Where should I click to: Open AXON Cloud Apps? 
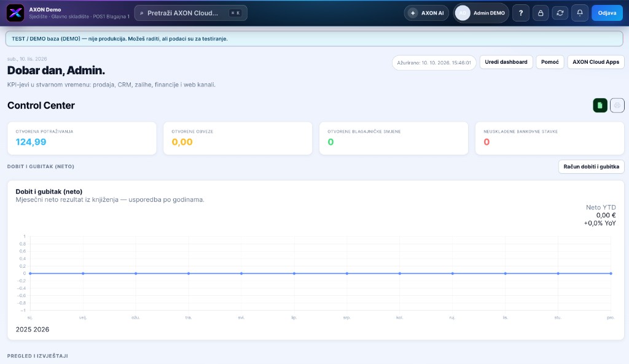596,62
